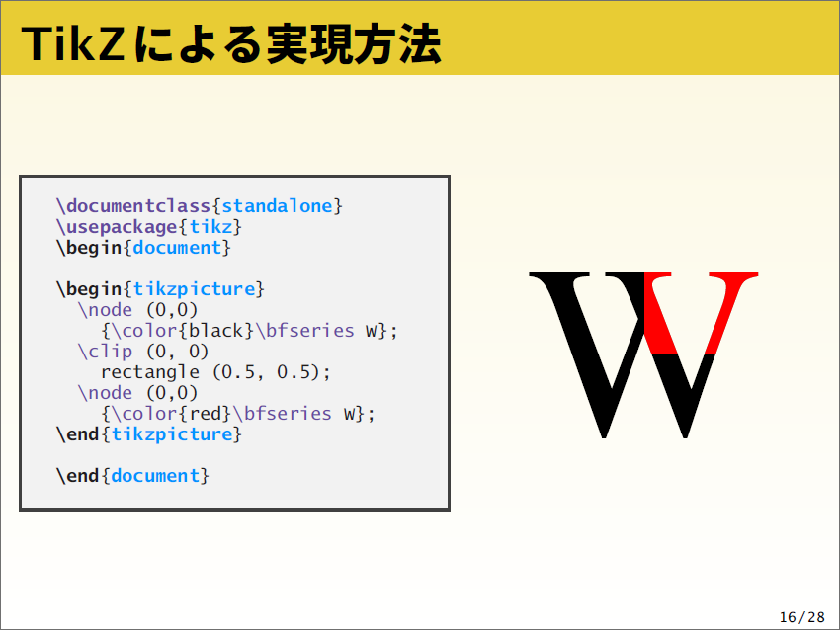Image resolution: width=840 pixels, height=630 pixels.
Task: Click the standalone class argument
Action: (x=278, y=205)
